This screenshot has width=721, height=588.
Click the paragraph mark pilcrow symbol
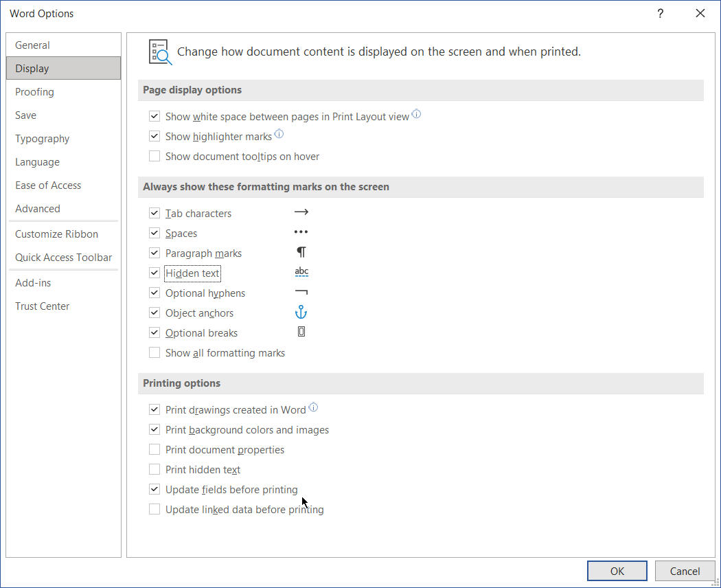pyautogui.click(x=301, y=253)
